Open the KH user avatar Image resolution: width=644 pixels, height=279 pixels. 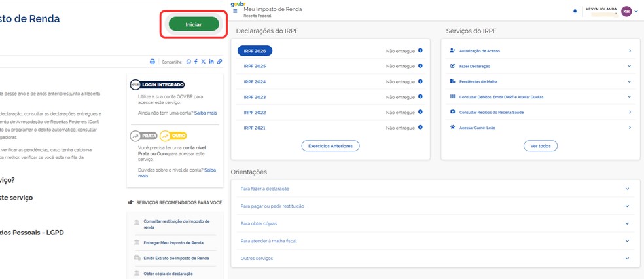coord(626,12)
